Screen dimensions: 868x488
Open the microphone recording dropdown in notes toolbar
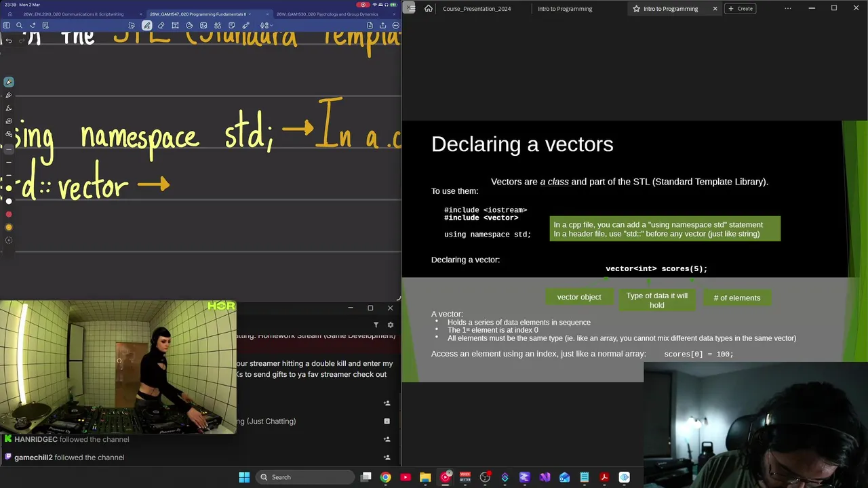[266, 25]
